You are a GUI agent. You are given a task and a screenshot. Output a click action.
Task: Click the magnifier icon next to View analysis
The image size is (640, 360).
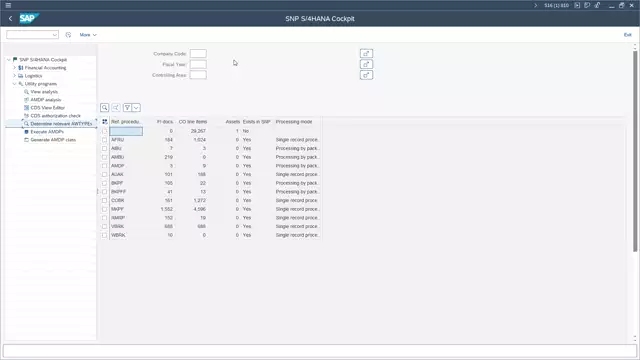tap(27, 92)
